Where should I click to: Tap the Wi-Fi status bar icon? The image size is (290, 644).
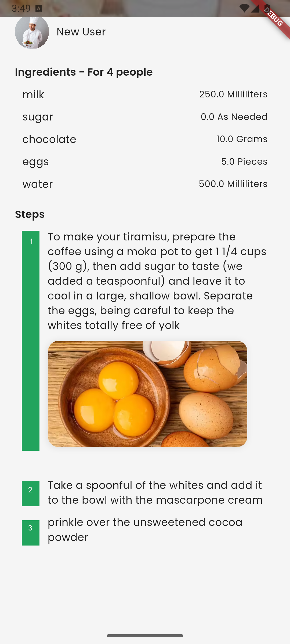point(244,8)
